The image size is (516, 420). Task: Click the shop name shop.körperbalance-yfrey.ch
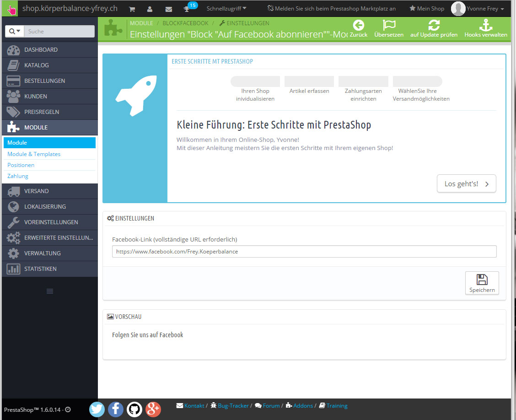pos(70,9)
